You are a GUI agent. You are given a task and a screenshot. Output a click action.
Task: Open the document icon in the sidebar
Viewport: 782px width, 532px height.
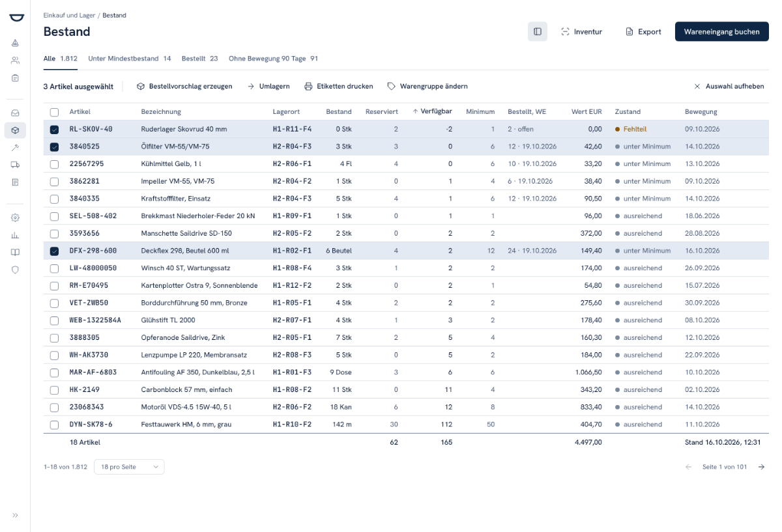15,183
